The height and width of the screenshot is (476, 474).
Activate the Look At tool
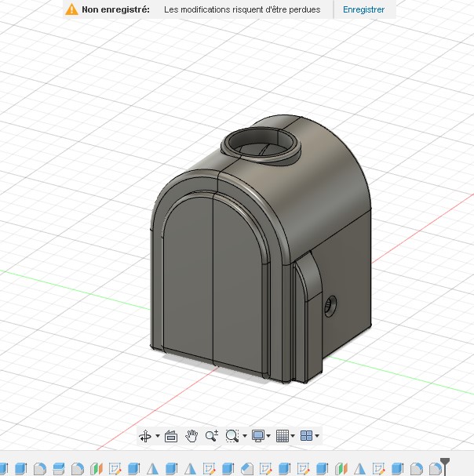171,436
